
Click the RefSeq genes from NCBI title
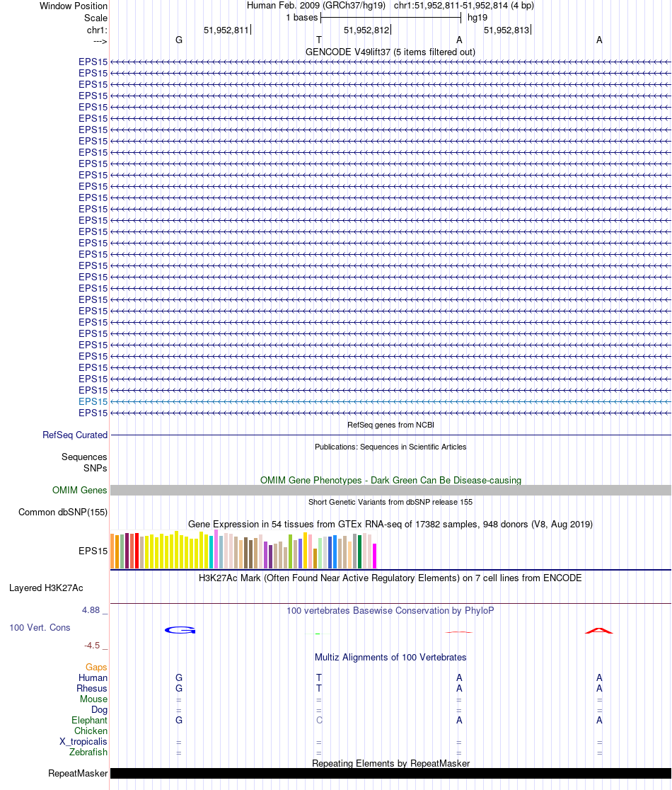pyautogui.click(x=390, y=425)
